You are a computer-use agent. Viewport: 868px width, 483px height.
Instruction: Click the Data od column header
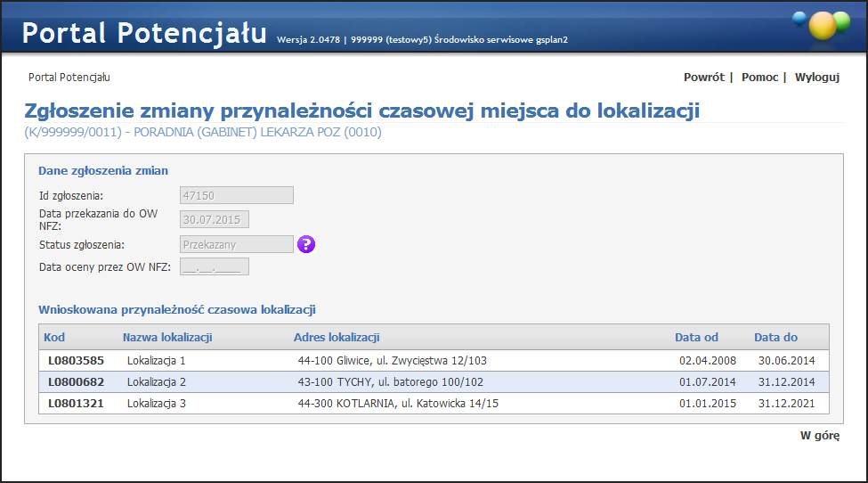click(696, 338)
